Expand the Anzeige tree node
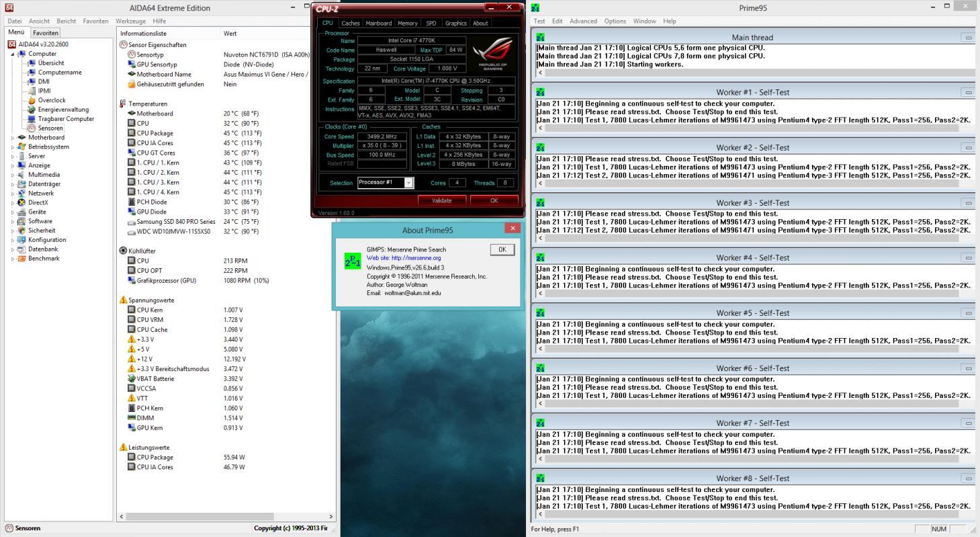This screenshot has width=980, height=537. tap(13, 165)
